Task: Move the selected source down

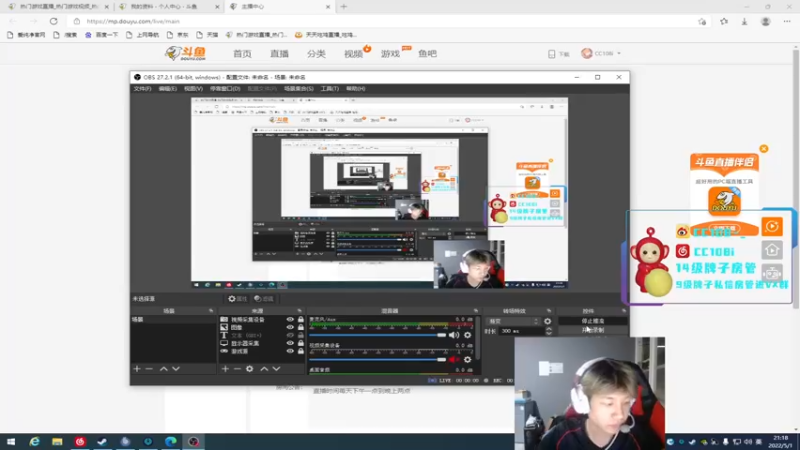Action: pos(277,368)
